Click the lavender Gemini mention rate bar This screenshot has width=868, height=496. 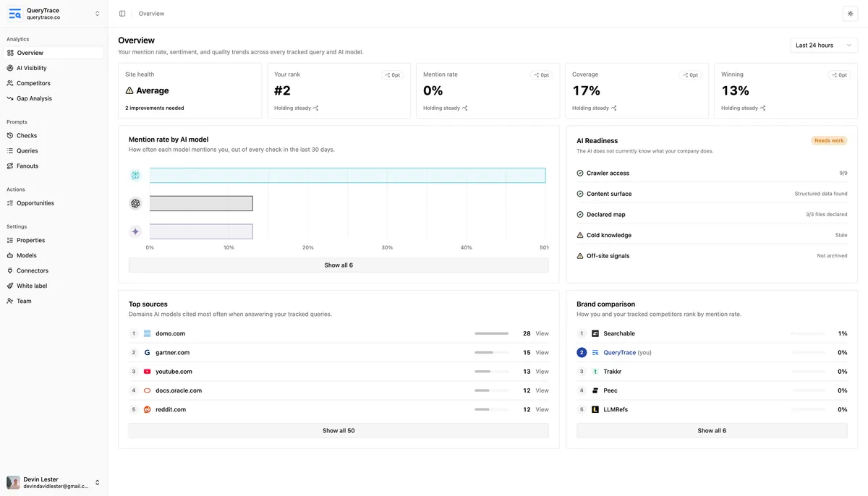pos(201,231)
